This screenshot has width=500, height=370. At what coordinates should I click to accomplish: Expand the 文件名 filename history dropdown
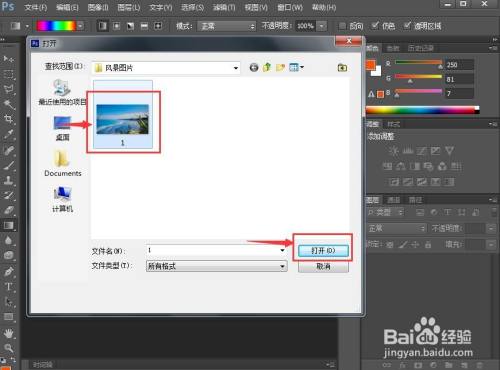pyautogui.click(x=282, y=250)
